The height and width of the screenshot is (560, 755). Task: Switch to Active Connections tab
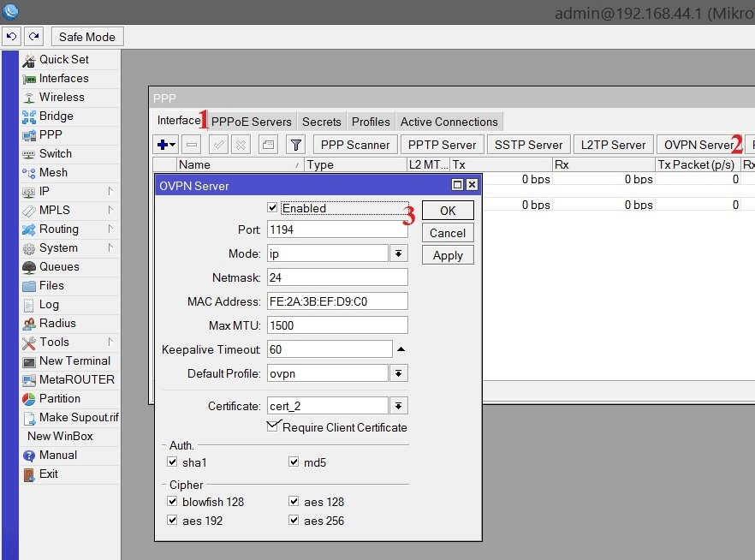pyautogui.click(x=449, y=122)
